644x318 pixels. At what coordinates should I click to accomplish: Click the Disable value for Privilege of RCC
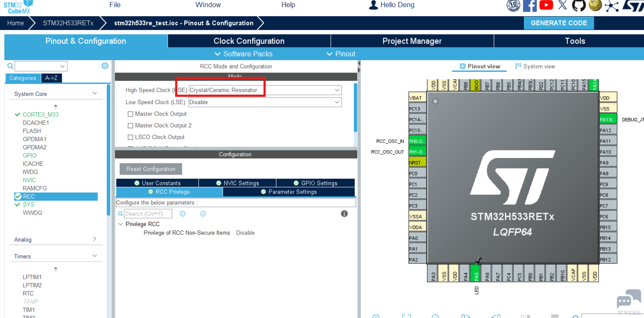coord(246,233)
